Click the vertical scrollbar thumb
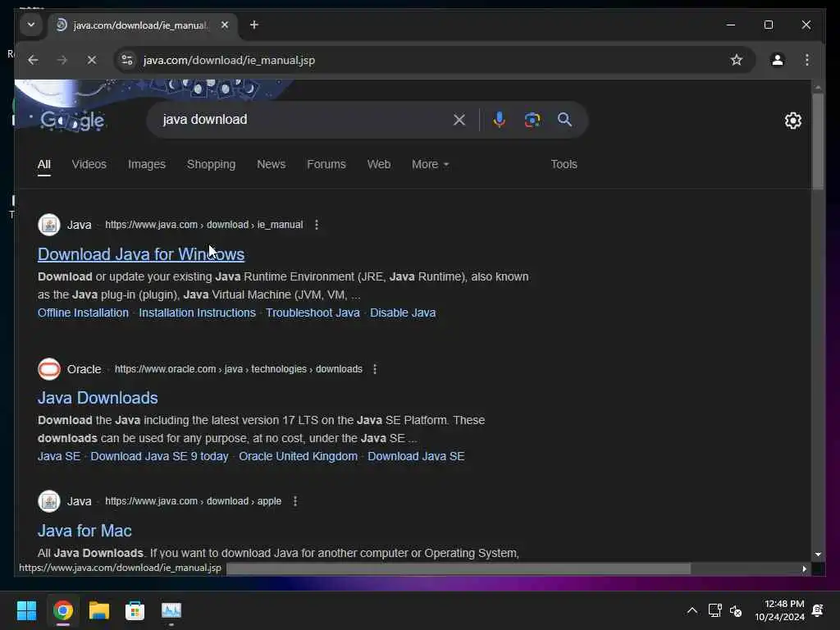The width and height of the screenshot is (840, 630). (x=818, y=141)
